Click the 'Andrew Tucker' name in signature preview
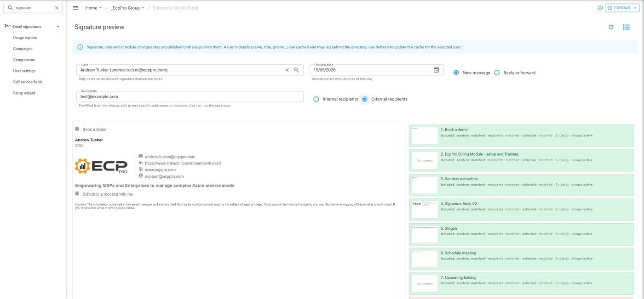 pos(89,140)
